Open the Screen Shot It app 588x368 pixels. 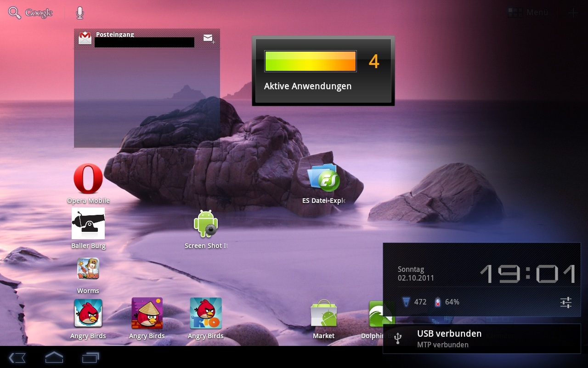(x=206, y=229)
